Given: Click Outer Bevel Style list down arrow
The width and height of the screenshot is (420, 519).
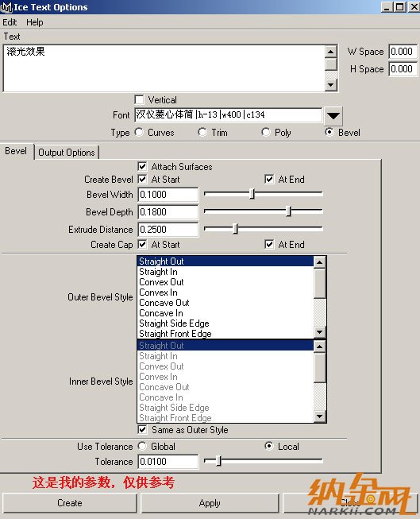Looking at the screenshot, I should point(319,331).
